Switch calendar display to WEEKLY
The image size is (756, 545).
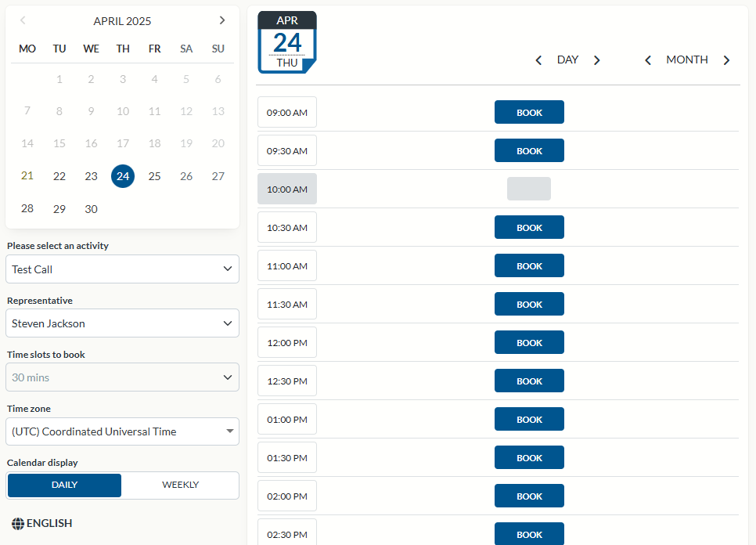click(x=180, y=485)
